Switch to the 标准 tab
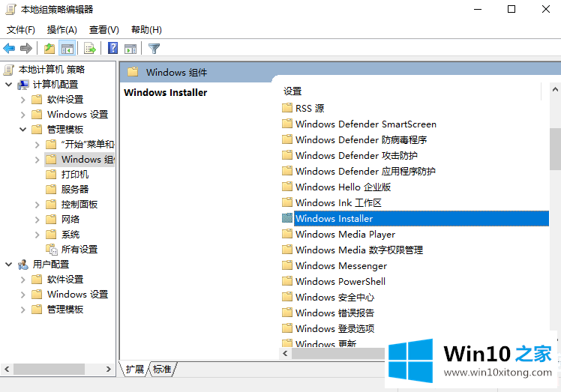The image size is (561, 392). 162,369
